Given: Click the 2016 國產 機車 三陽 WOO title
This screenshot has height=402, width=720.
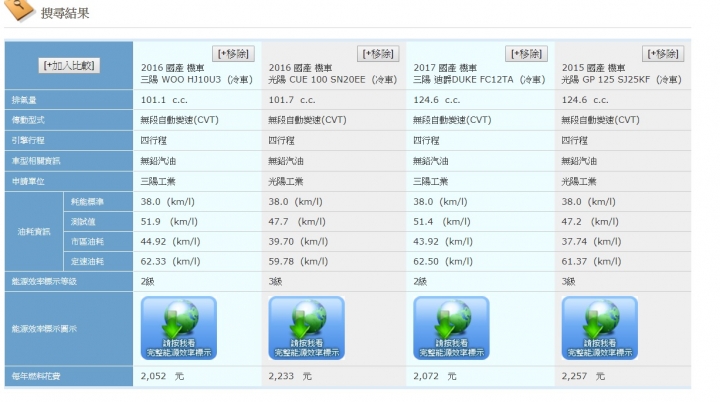Looking at the screenshot, I should [197, 74].
